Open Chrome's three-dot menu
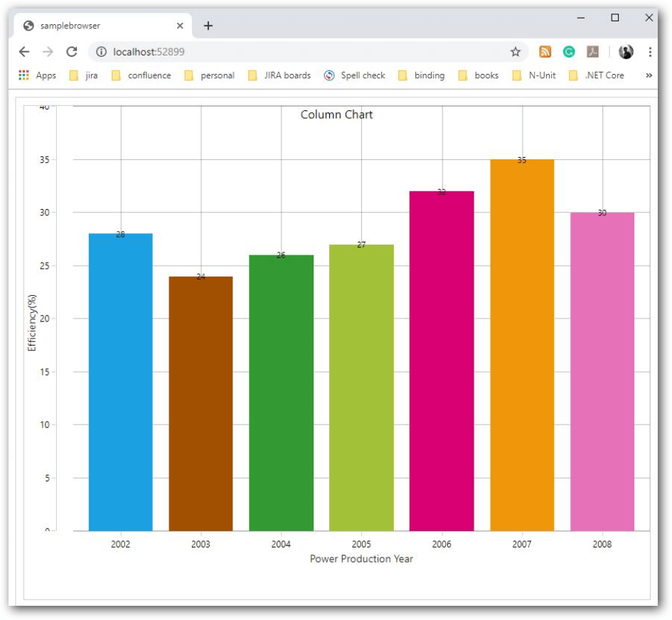672x620 pixels. coord(650,52)
